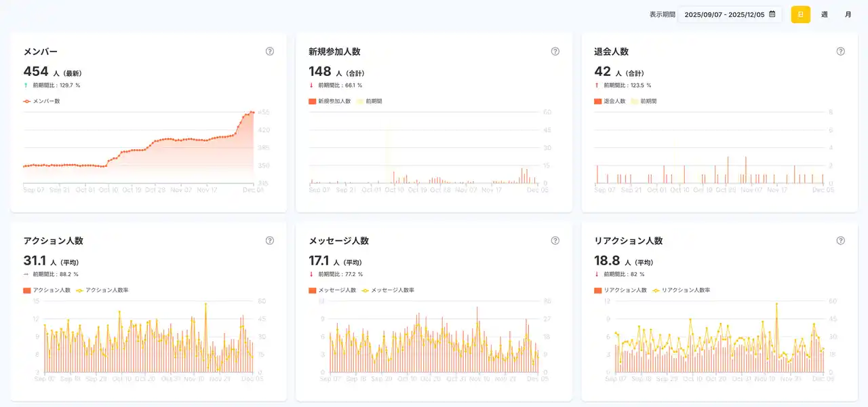Click help icon on 新規参加人数 card
Viewport: 868px width, 407px height.
555,52
